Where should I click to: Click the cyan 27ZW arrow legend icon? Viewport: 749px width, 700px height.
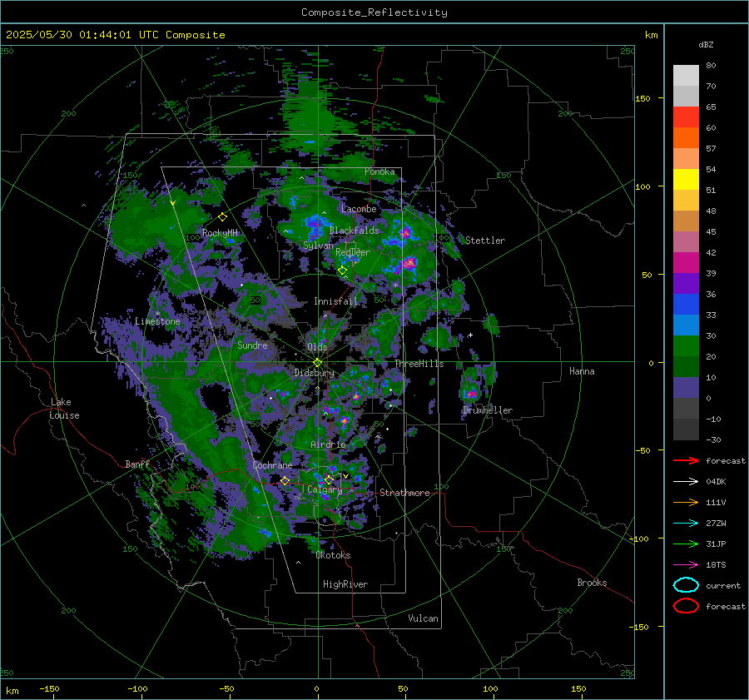click(x=686, y=523)
